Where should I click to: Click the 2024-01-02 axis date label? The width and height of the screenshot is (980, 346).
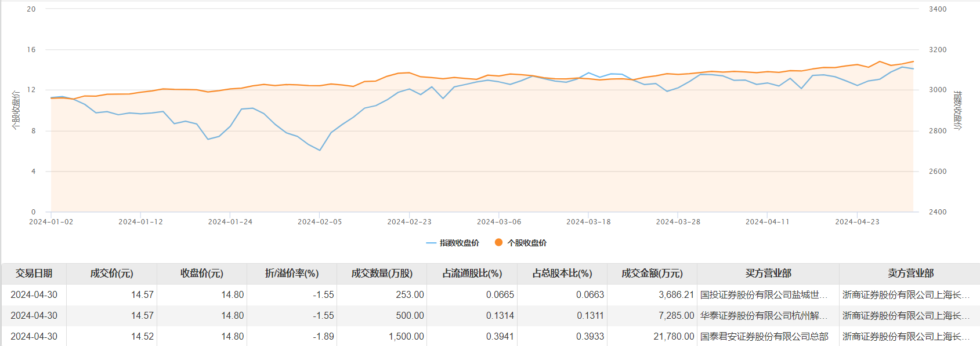pyautogui.click(x=51, y=222)
